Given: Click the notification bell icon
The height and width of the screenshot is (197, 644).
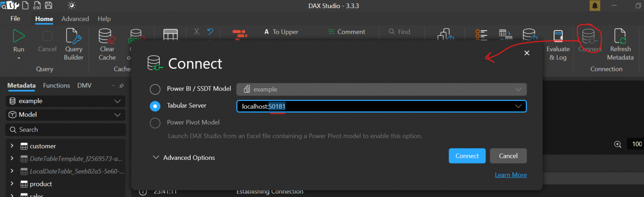Looking at the screenshot, I should [595, 6].
